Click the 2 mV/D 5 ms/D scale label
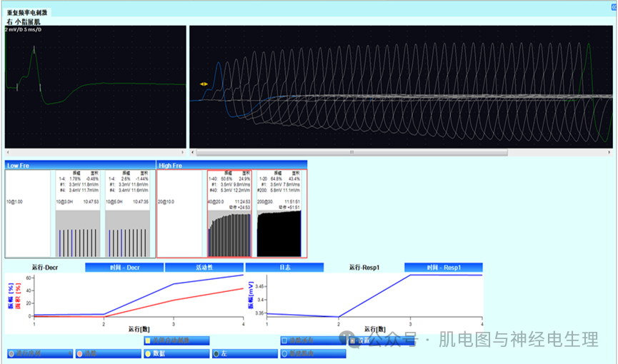Viewport: 618px width, 364px height. click(x=24, y=29)
